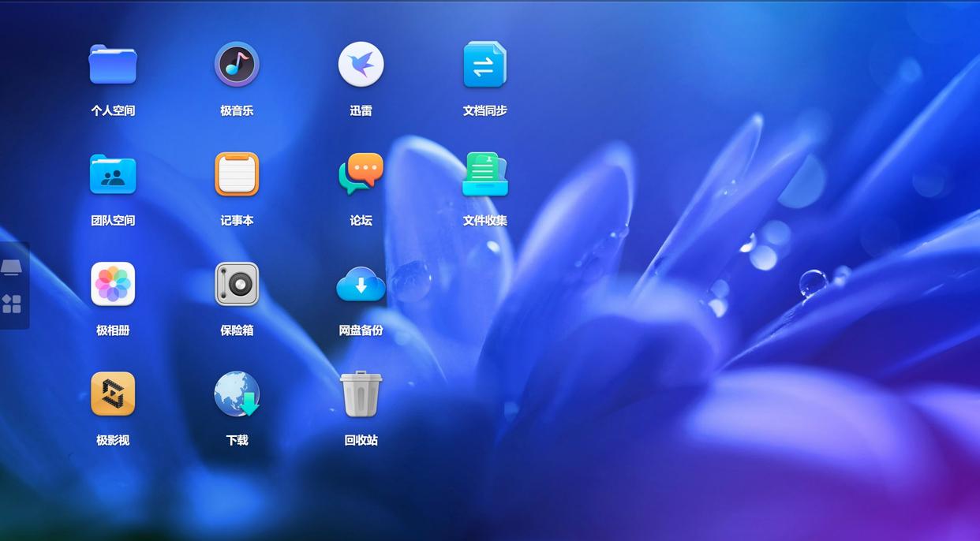980x541 pixels.
Task: Open the 下载 globe download icon
Action: (x=237, y=394)
